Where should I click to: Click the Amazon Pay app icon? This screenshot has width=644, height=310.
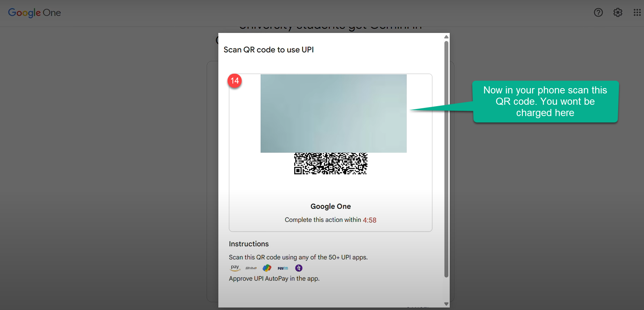pos(235,268)
